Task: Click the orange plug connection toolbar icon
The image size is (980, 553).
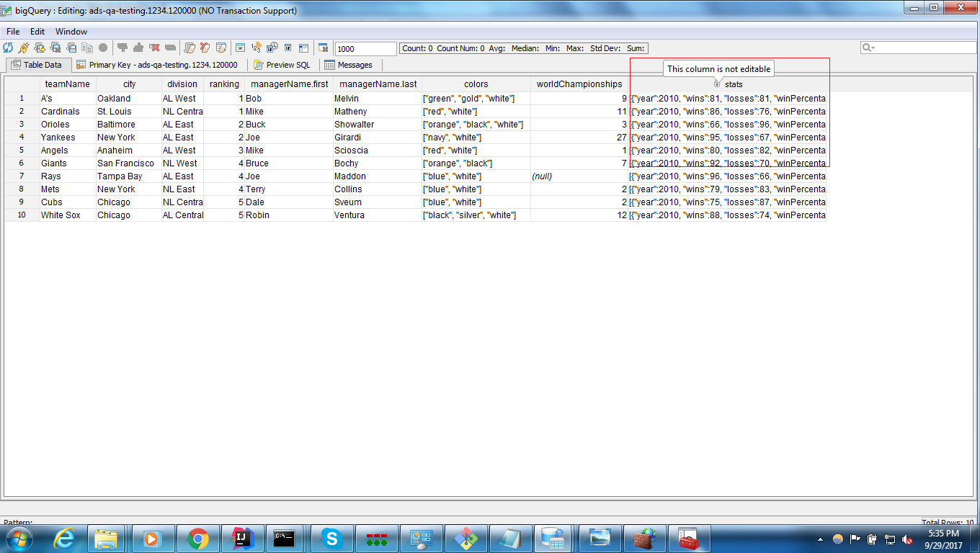Action: pos(24,48)
